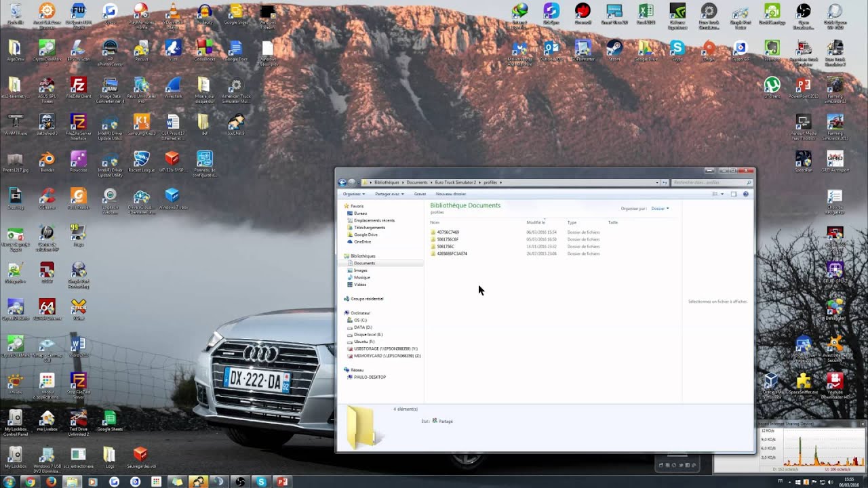Open Steam desktop shortcut
This screenshot has height=488, width=868.
[614, 50]
